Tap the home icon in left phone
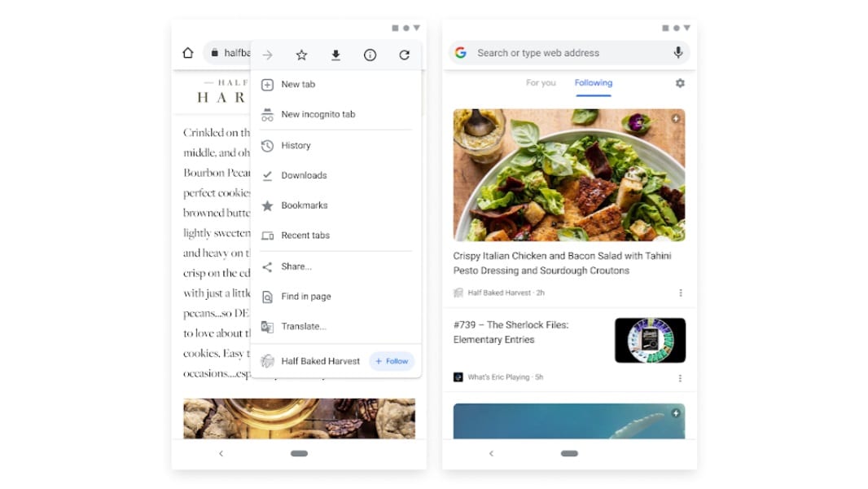The width and height of the screenshot is (868, 489). tap(188, 53)
